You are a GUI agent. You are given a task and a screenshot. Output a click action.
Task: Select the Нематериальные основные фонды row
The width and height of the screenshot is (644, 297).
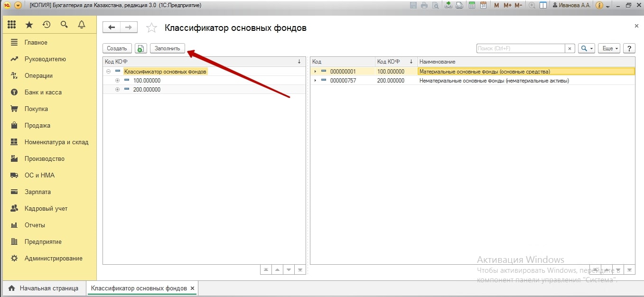tap(494, 81)
